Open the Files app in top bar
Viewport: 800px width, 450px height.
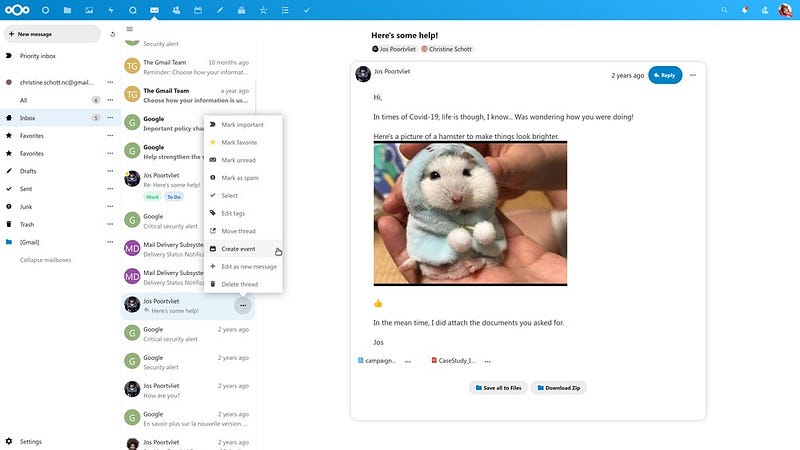point(67,10)
